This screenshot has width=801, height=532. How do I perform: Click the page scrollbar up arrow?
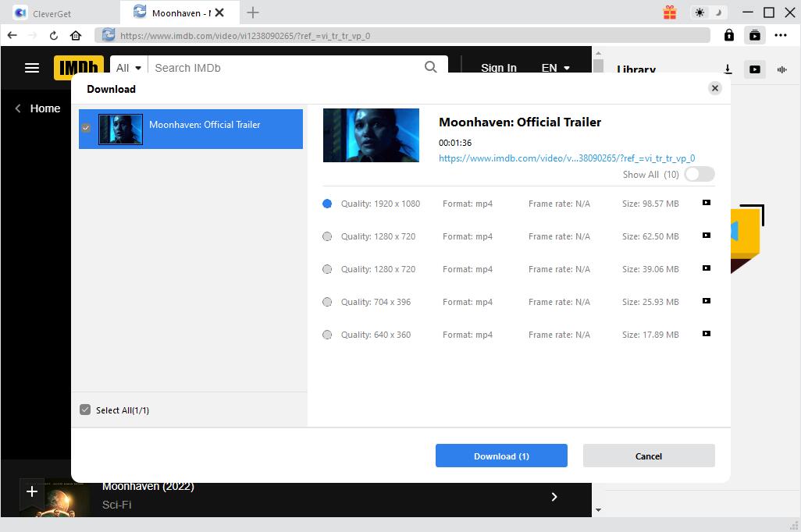(x=598, y=53)
